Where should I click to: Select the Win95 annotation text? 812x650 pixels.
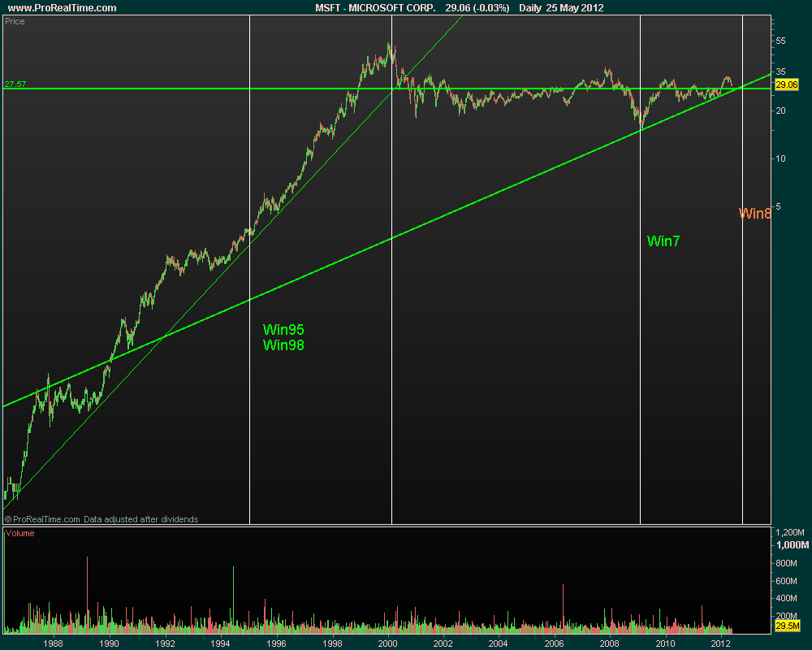pyautogui.click(x=283, y=330)
